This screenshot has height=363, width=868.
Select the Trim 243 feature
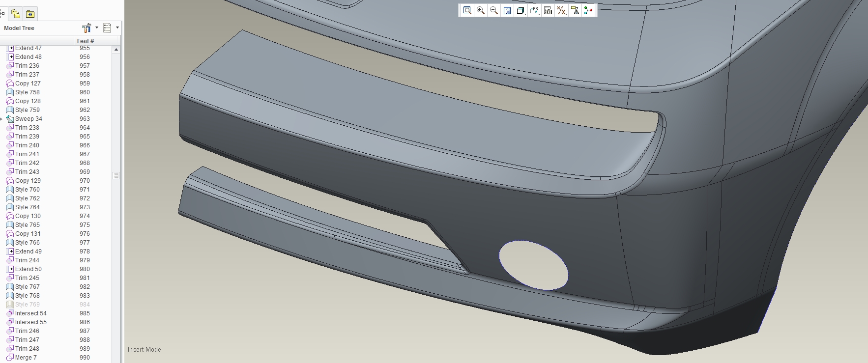pyautogui.click(x=27, y=172)
